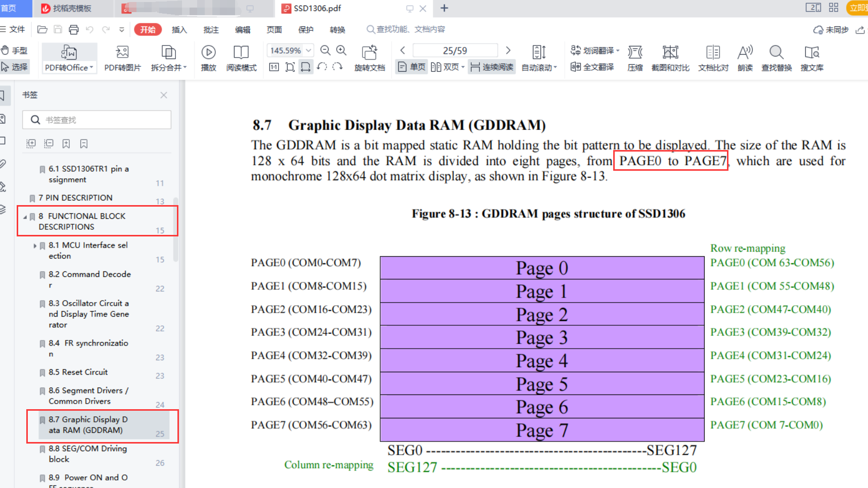Screen dimensions: 868x488
Task: Rotate the page clockwise
Action: point(337,67)
